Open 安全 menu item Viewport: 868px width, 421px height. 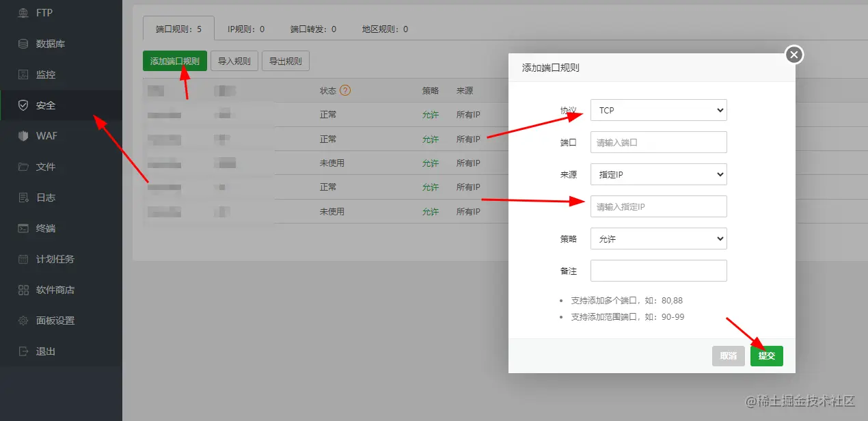pyautogui.click(x=46, y=105)
